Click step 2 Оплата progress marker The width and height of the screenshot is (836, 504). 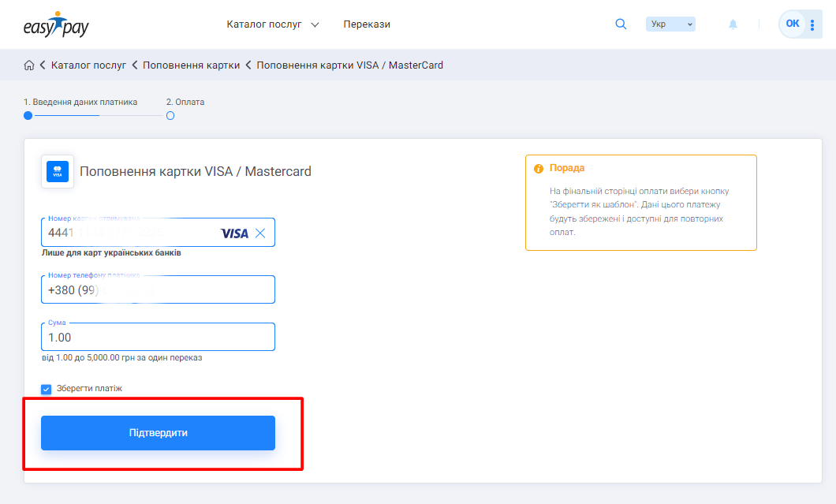pos(170,116)
